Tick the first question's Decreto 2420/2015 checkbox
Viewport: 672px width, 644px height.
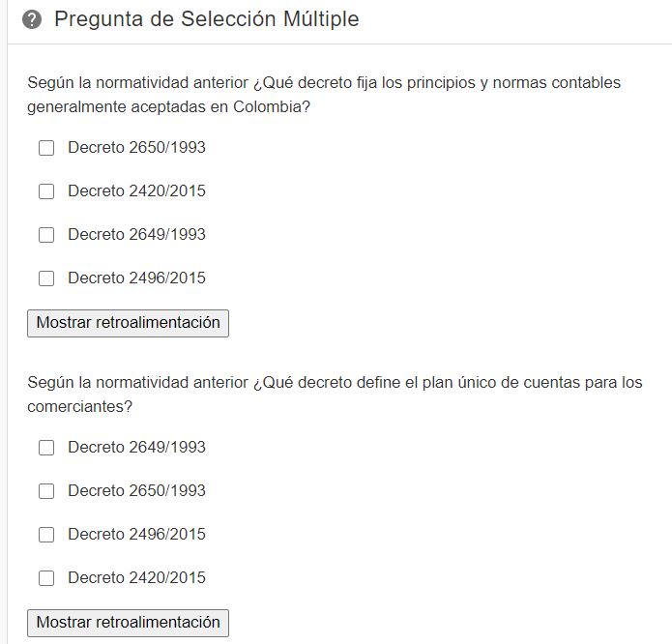pyautogui.click(x=46, y=191)
